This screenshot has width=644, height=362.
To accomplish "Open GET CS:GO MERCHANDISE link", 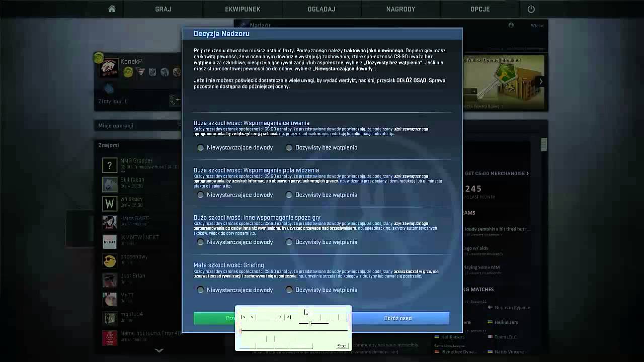I will pos(497,173).
